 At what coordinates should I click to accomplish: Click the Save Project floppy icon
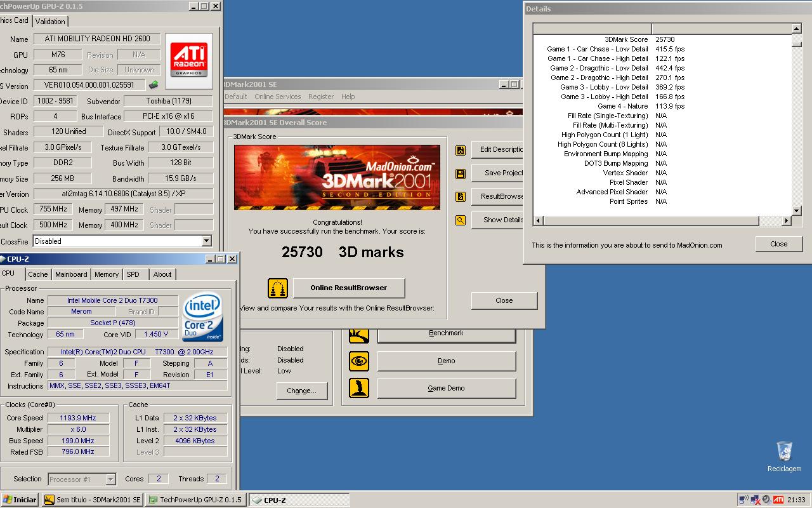tap(461, 173)
